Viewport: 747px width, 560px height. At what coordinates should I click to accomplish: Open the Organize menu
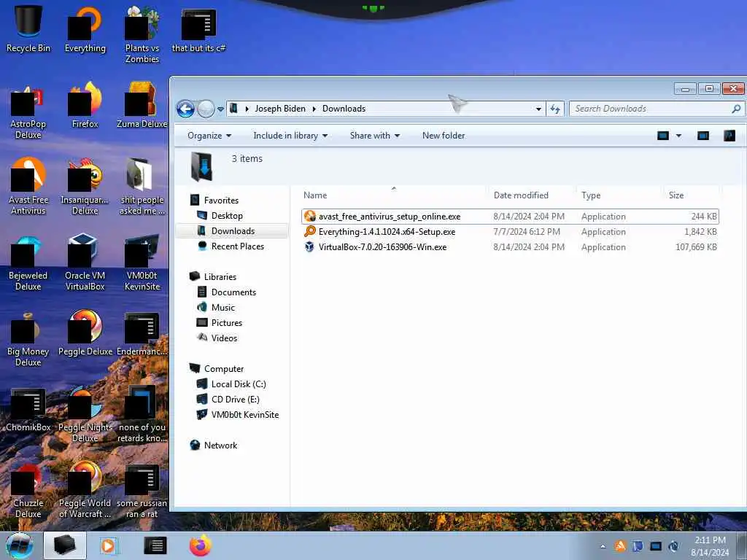[209, 136]
